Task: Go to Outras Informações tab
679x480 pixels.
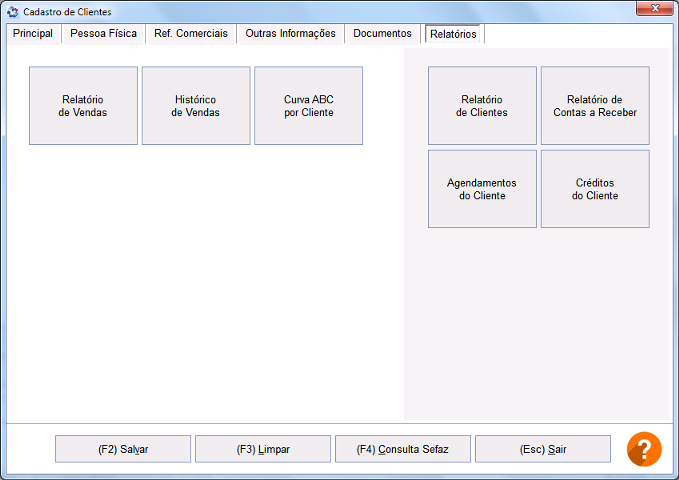Action: tap(290, 34)
